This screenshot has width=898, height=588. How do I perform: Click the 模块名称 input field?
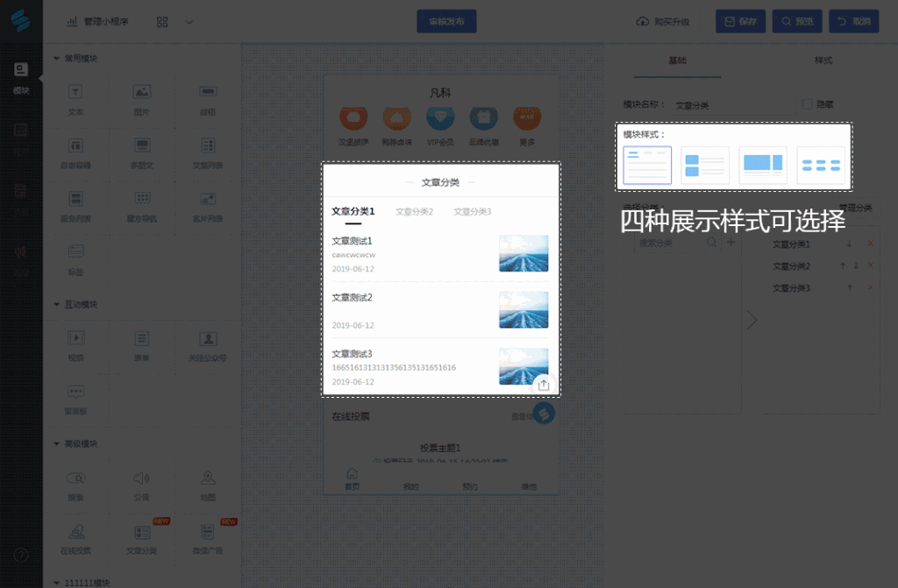click(734, 105)
